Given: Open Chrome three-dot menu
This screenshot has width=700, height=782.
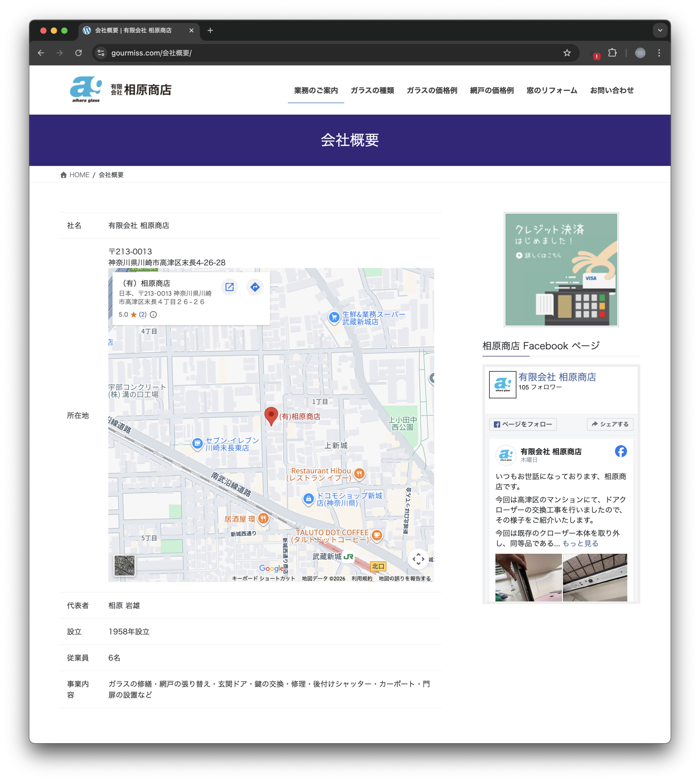Looking at the screenshot, I should [659, 53].
